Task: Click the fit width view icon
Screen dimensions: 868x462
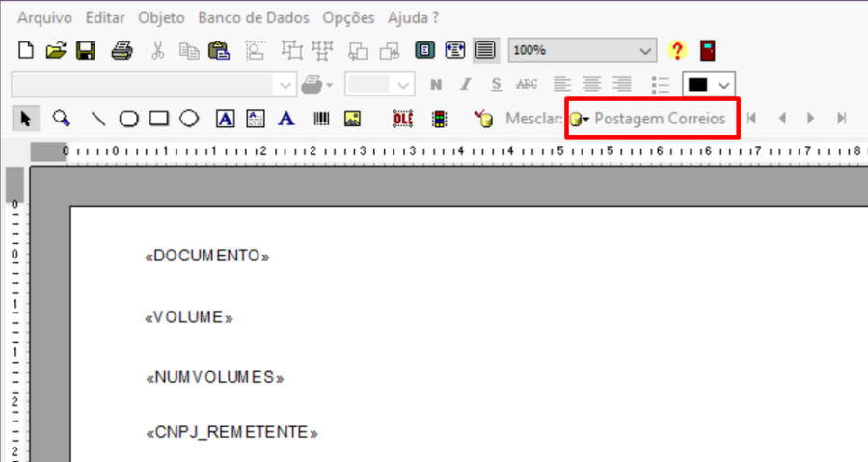Action: [x=454, y=50]
